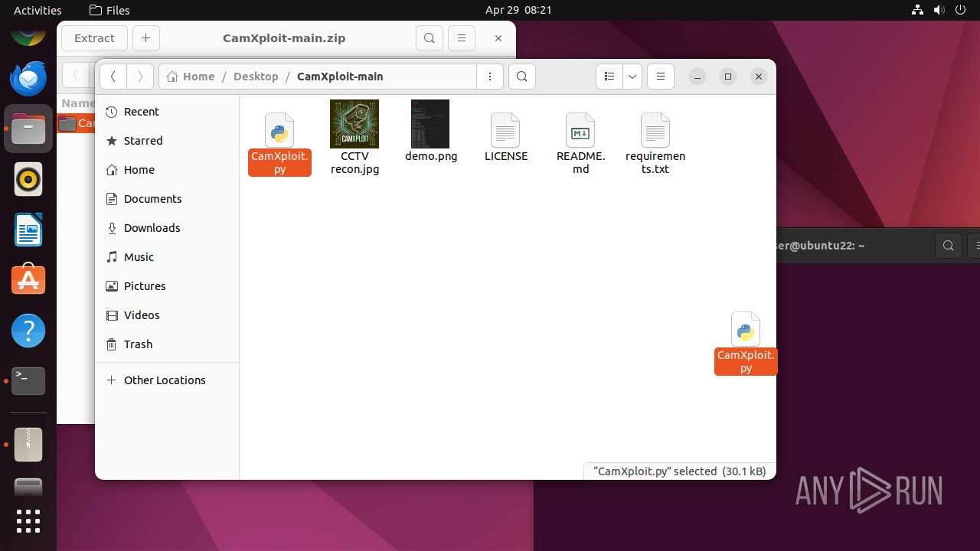Viewport: 980px width, 551px height.
Task: Go forward with the Files forward arrow
Action: pyautogui.click(x=139, y=77)
